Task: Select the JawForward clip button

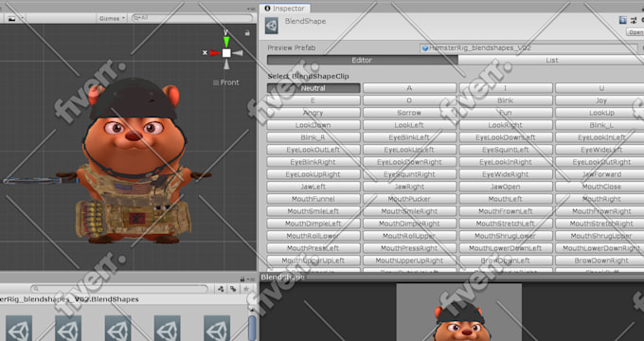Action: [x=599, y=174]
